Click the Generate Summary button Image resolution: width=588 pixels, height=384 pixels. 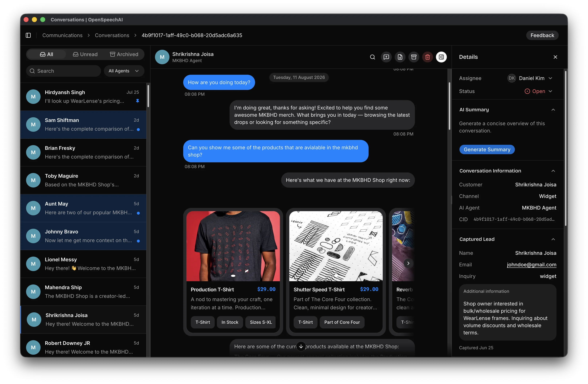pos(487,149)
